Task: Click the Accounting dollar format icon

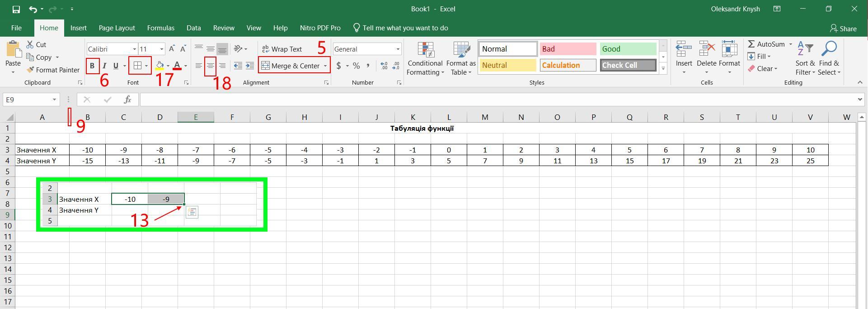Action: [x=338, y=66]
